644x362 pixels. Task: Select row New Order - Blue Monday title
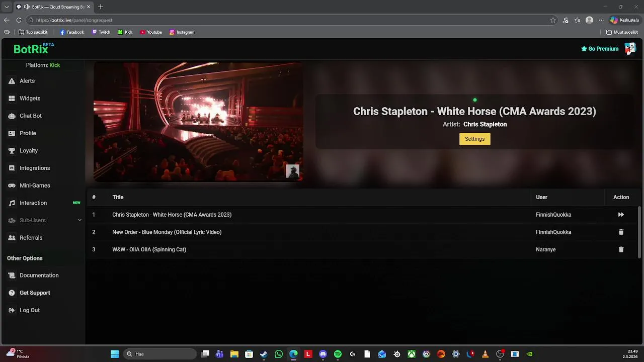point(167,232)
